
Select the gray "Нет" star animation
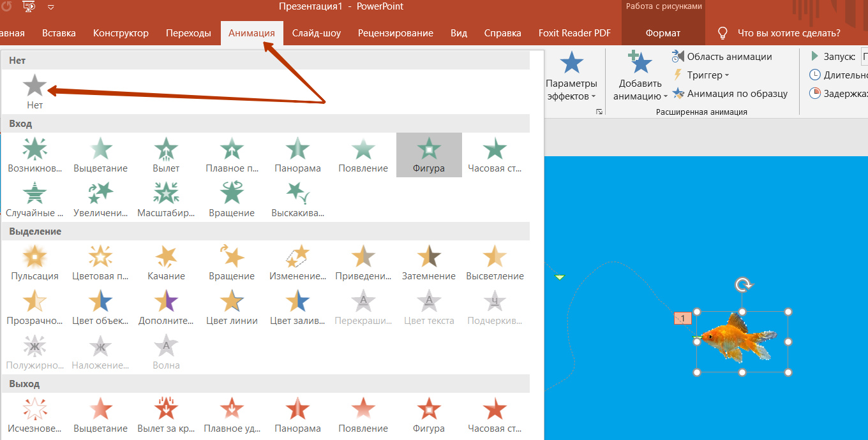(35, 92)
